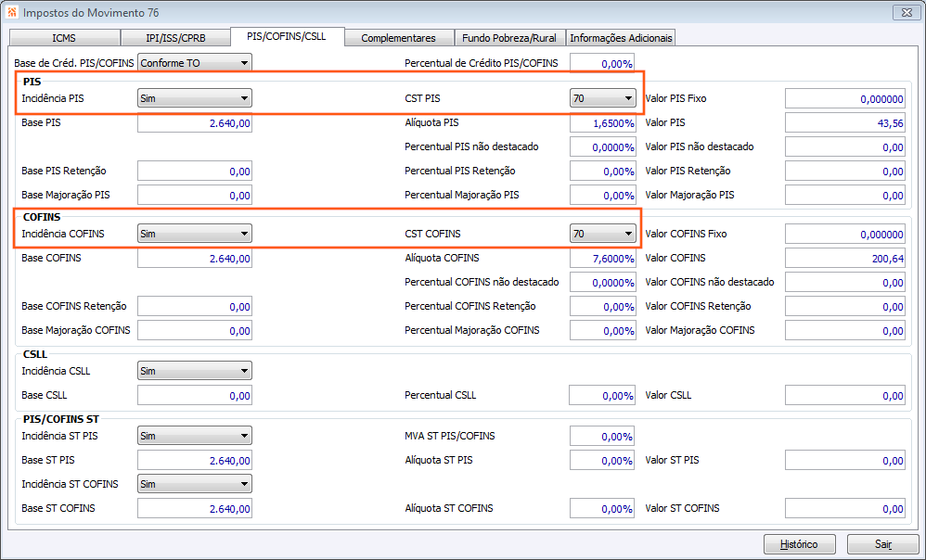The height and width of the screenshot is (560, 926).
Task: Expand the Incidência ST PIS dropdown
Action: point(244,436)
